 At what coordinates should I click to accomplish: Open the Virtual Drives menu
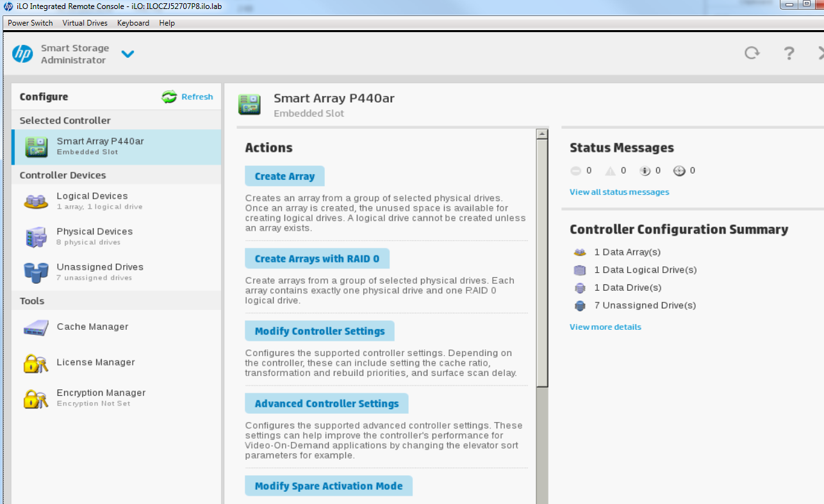click(x=85, y=23)
